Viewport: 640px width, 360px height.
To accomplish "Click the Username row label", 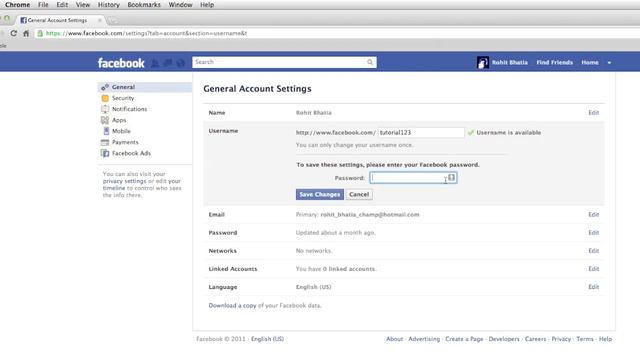I will [223, 131].
